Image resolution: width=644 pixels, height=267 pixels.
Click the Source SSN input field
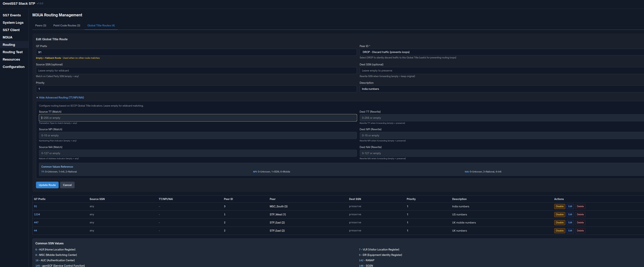coord(196,71)
